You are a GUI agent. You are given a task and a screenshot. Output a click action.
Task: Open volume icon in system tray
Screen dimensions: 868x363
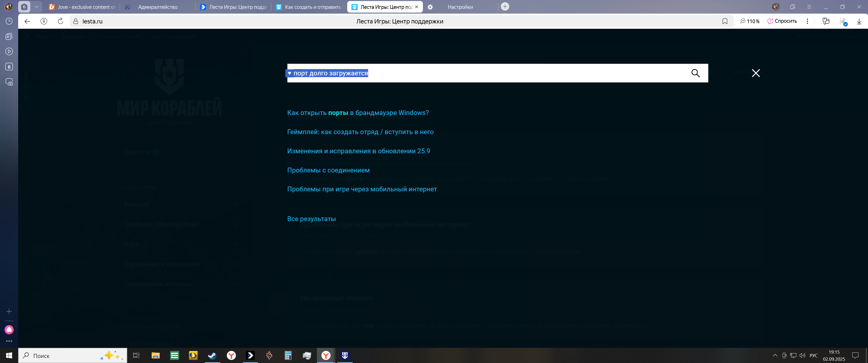tap(802, 356)
